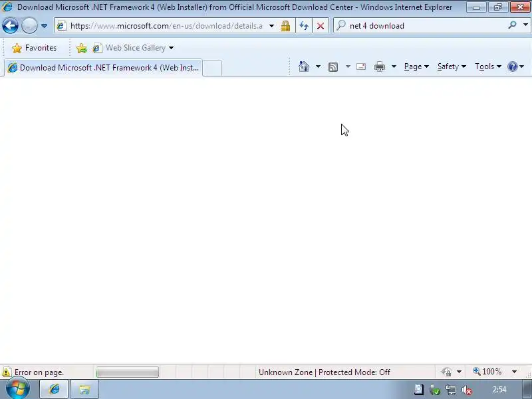The height and width of the screenshot is (399, 532).
Task: Open the recent pages dropdown arrow
Action: tap(44, 26)
